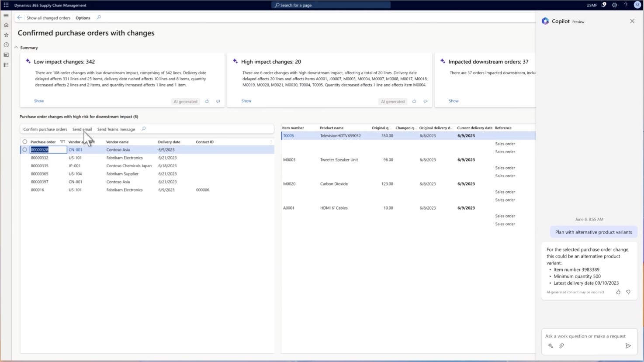Close the Copilot panel
The height and width of the screenshot is (362, 644).
(x=632, y=21)
